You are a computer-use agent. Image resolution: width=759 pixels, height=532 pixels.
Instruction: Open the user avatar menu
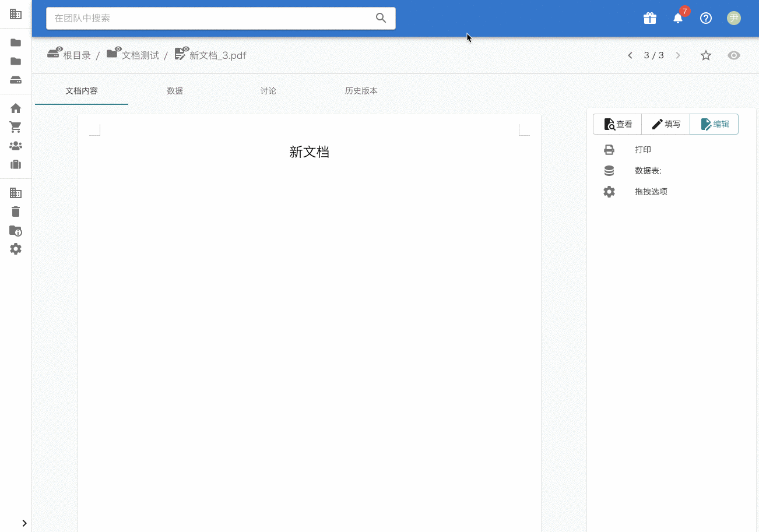tap(733, 18)
